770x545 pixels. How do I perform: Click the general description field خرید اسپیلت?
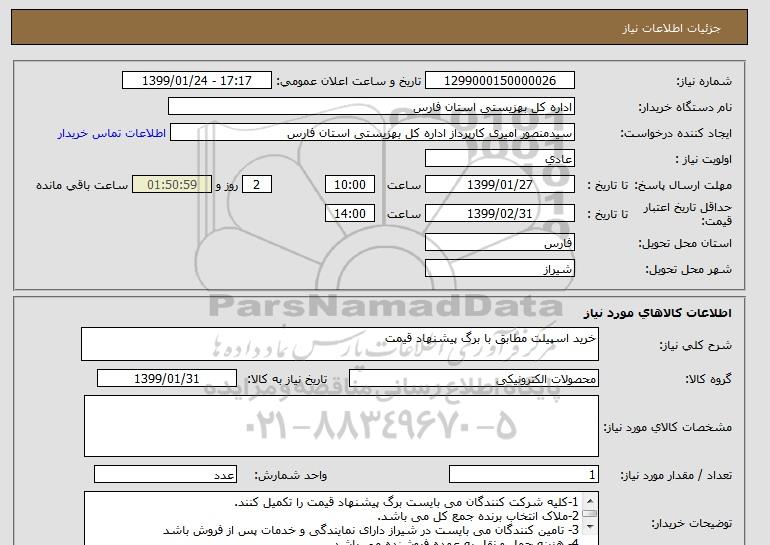[x=340, y=344]
